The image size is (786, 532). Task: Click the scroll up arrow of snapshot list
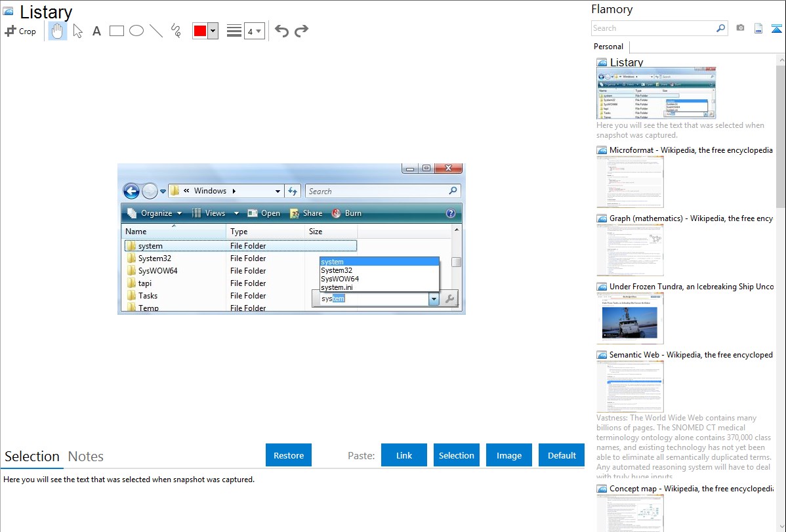(781, 60)
